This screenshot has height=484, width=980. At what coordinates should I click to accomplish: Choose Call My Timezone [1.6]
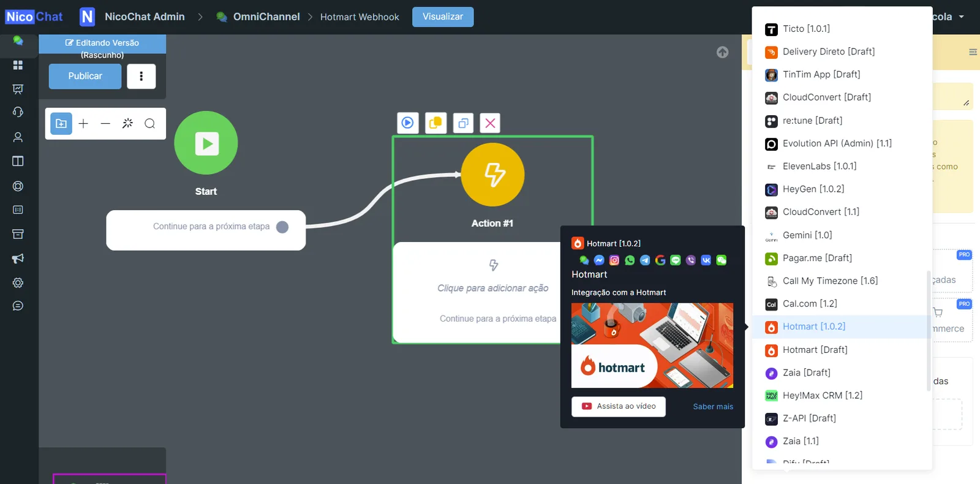coord(842,281)
